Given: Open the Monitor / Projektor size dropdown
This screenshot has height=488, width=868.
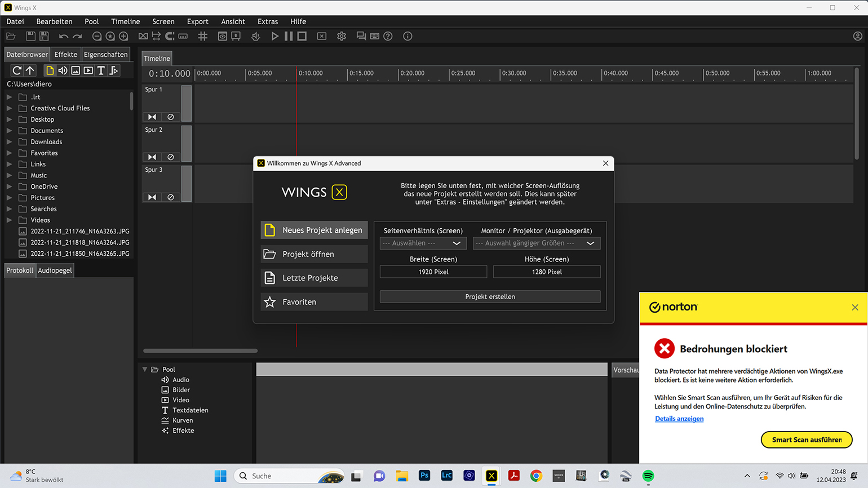Looking at the screenshot, I should (536, 243).
